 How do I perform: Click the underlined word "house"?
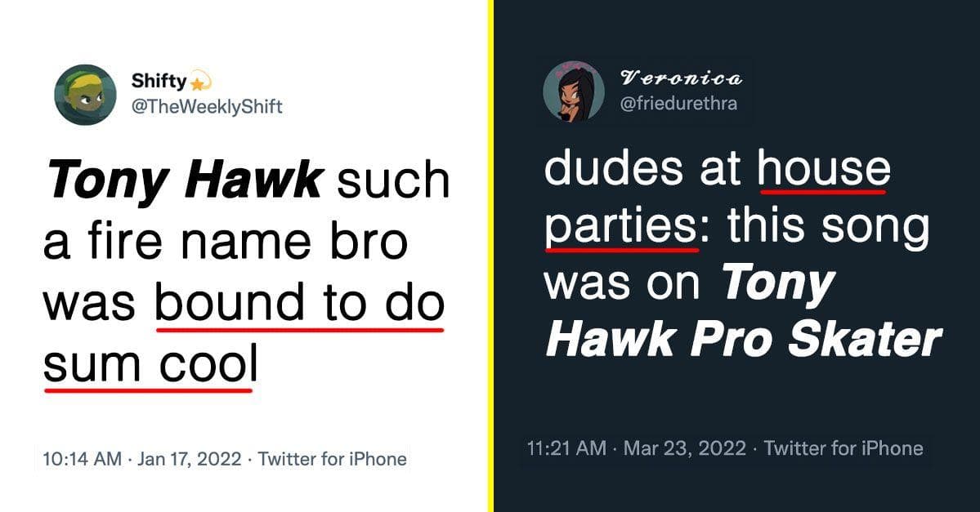click(x=822, y=169)
